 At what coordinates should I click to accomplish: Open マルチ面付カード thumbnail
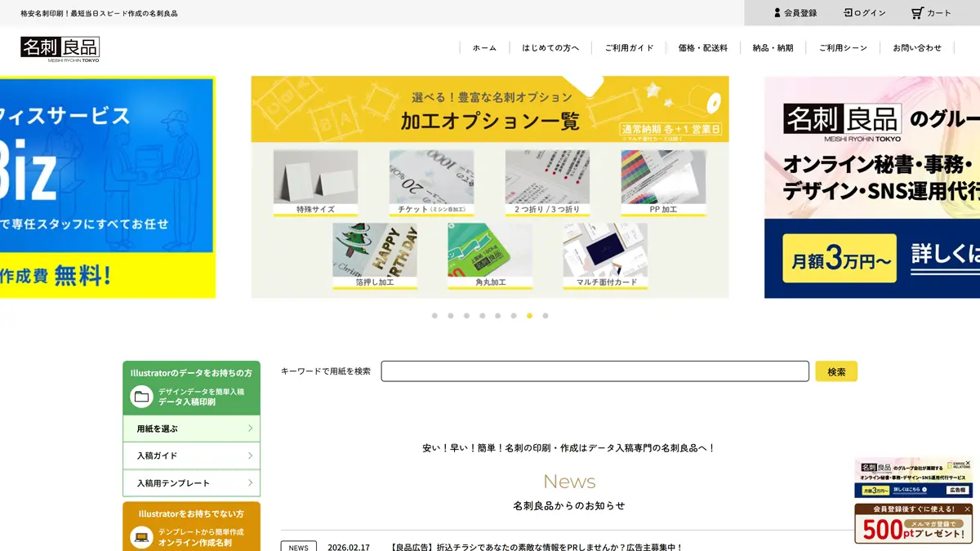click(605, 256)
